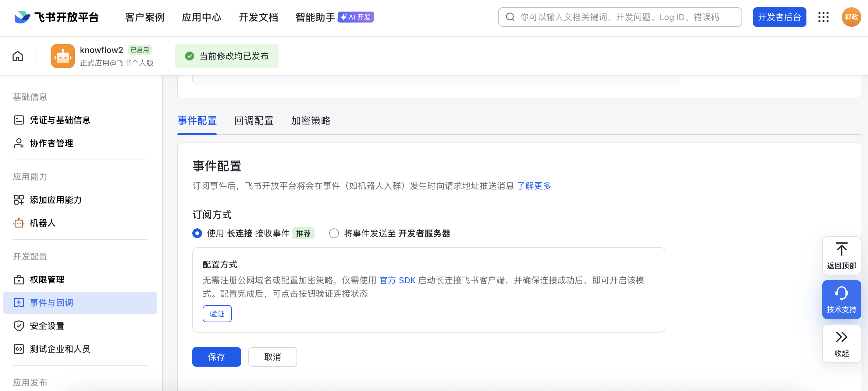Go to home via house icon

(x=18, y=56)
